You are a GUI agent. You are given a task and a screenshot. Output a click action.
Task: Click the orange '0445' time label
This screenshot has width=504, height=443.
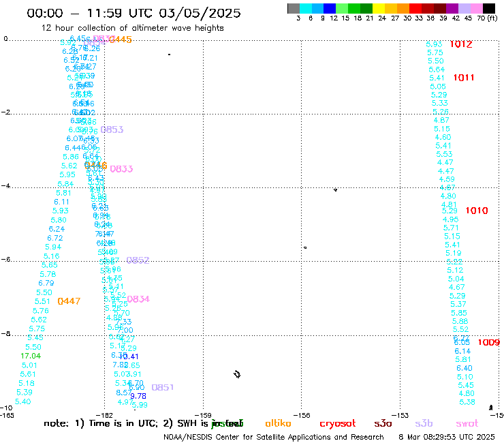pos(121,40)
